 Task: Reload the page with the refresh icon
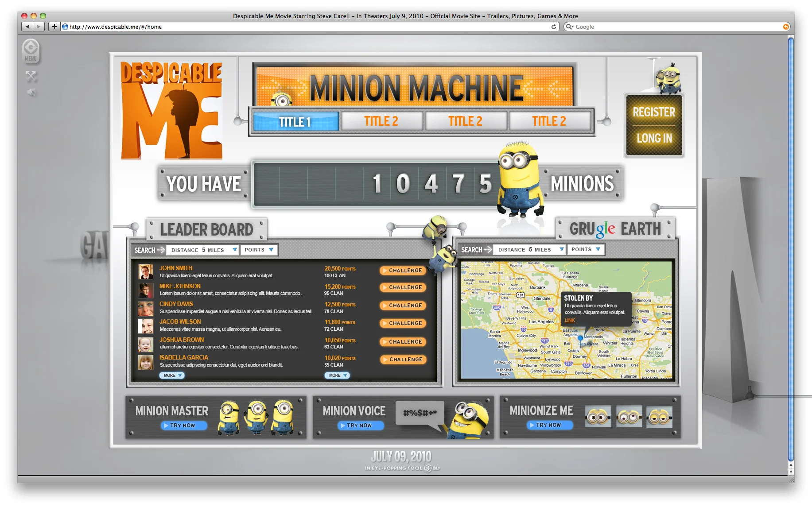pyautogui.click(x=553, y=27)
